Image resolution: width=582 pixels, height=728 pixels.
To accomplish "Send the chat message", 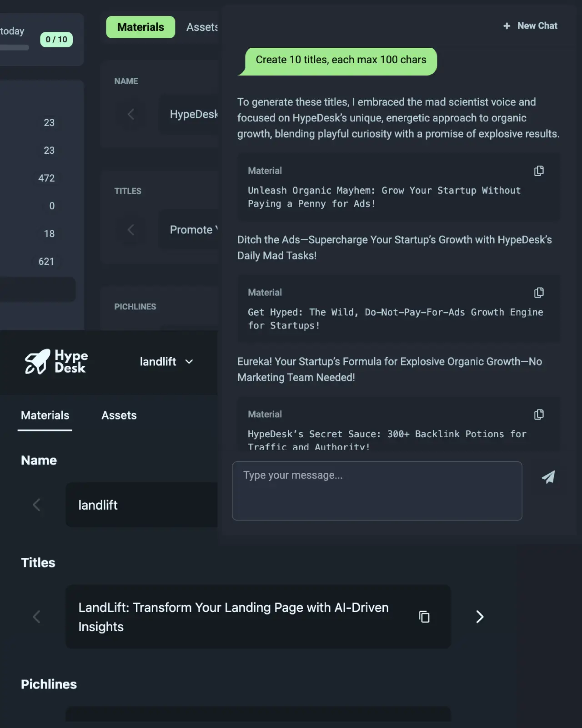I will point(548,477).
